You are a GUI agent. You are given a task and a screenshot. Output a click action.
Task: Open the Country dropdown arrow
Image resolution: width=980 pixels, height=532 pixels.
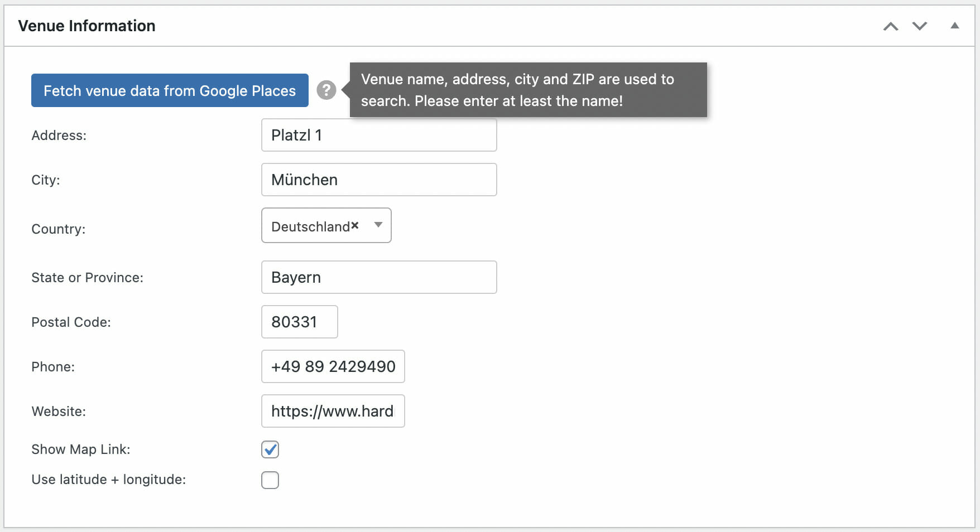[x=378, y=225]
